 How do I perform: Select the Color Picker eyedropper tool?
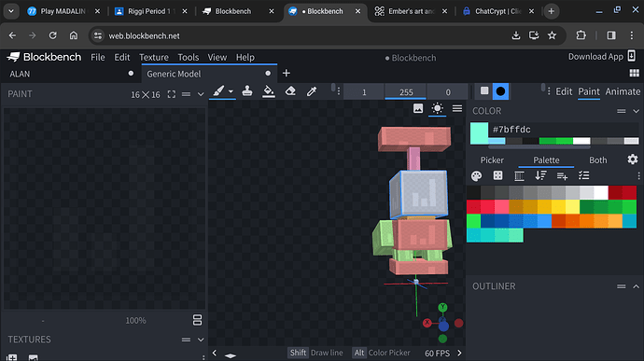312,90
